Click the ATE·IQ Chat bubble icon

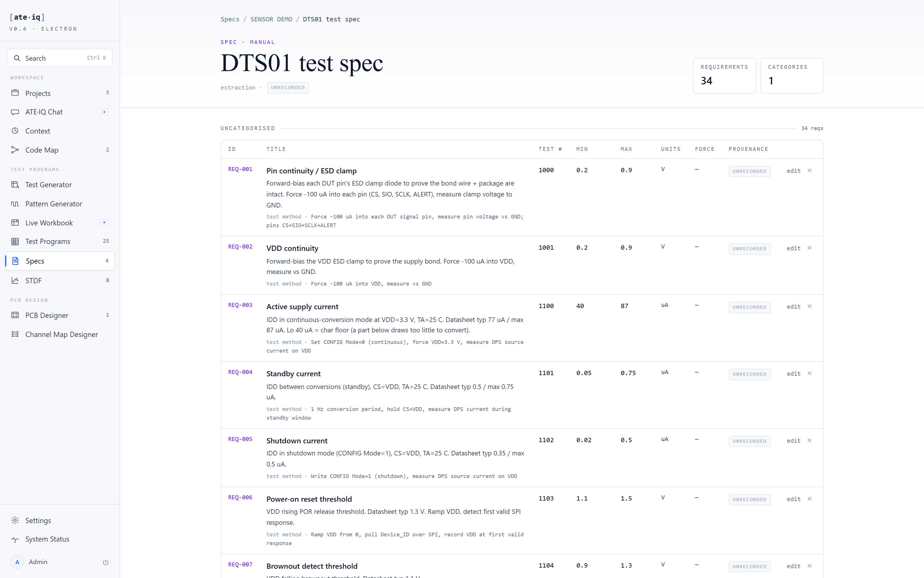[x=15, y=112]
